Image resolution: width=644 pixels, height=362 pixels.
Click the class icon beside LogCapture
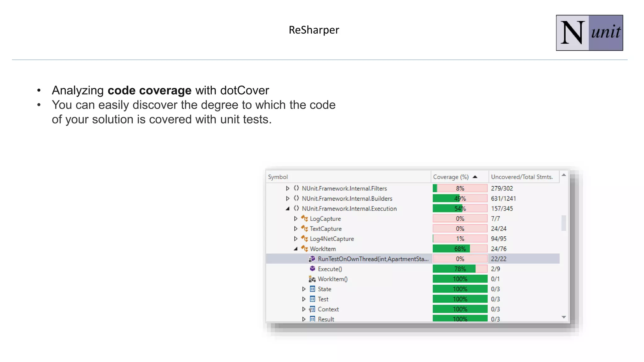(304, 218)
